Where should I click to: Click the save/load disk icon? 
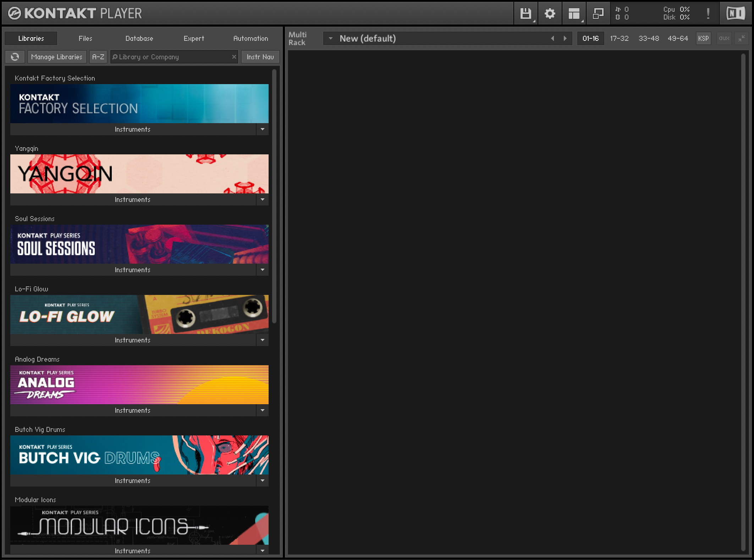pos(525,13)
